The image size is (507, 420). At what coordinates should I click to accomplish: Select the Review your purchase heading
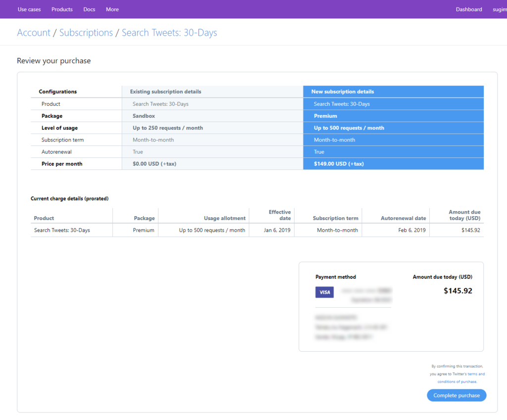coord(53,61)
